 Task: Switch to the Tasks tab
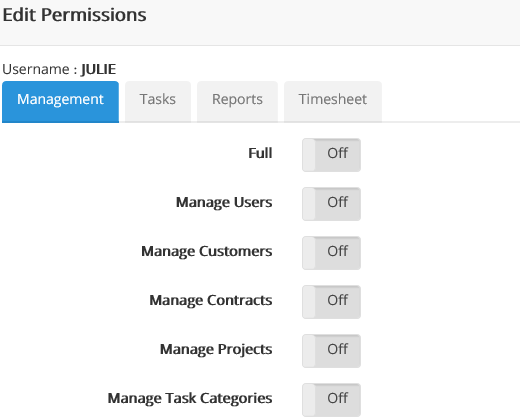tap(158, 101)
